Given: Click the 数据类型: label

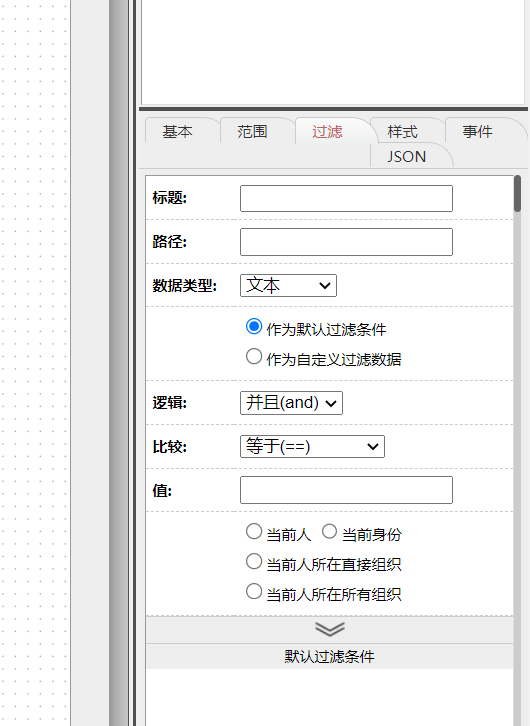Looking at the screenshot, I should click(185, 286).
